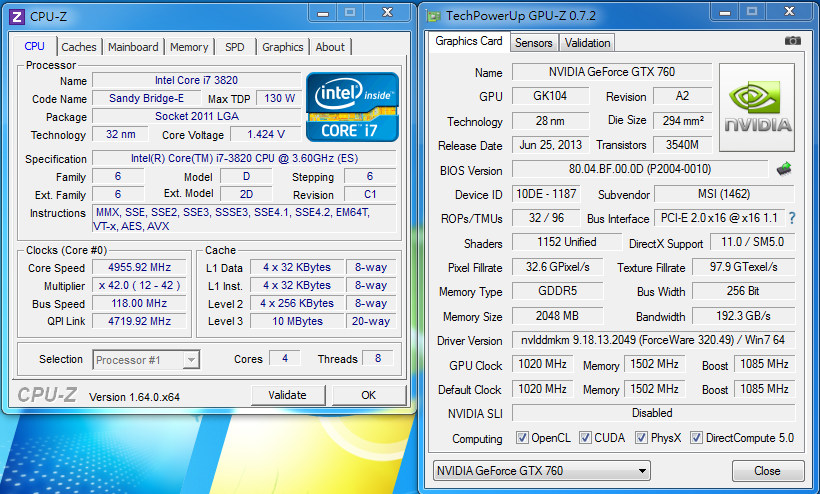Click the BIOS save chip icon
Viewport: 820px width, 494px height.
coord(785,169)
